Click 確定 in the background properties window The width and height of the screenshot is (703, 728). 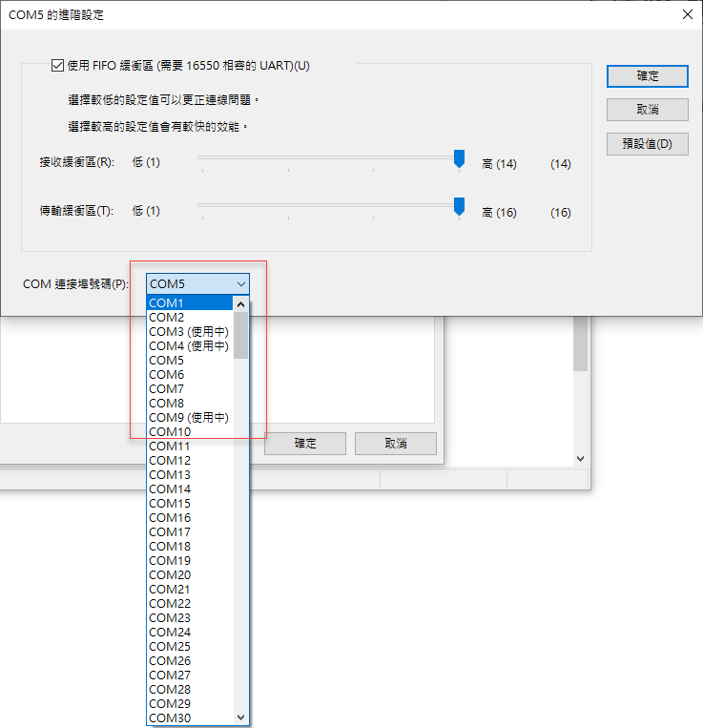(x=305, y=444)
